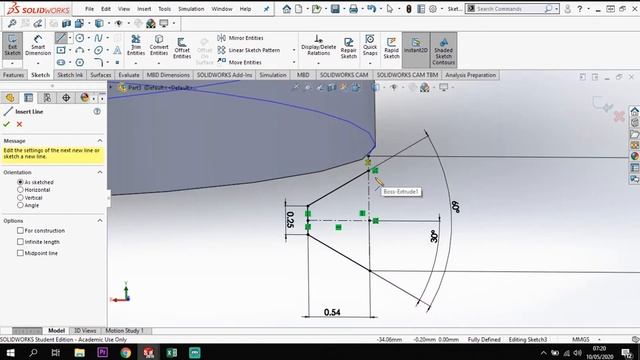
Task: Open the ConfigurationManager tab icon
Action: [x=47, y=98]
